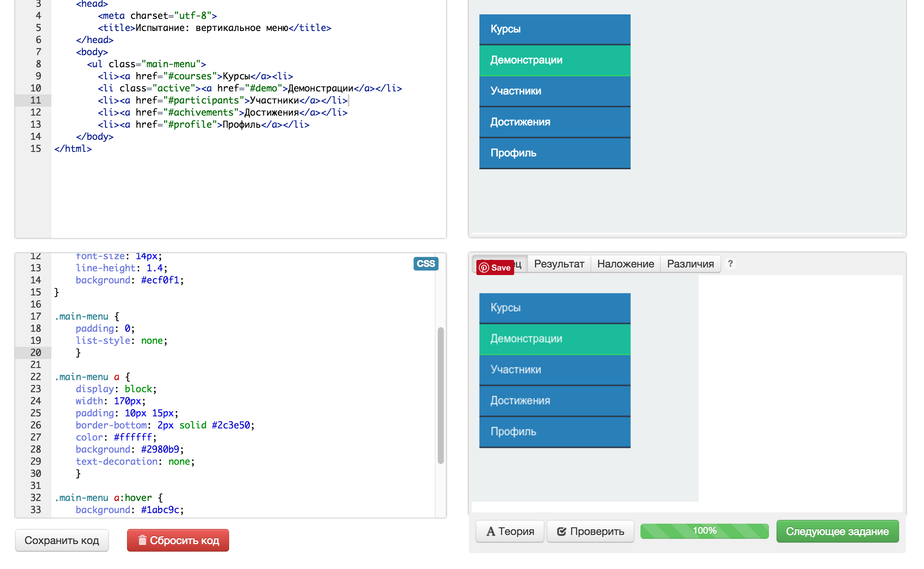Click the meta charset line
924x569 pixels.
click(x=157, y=15)
